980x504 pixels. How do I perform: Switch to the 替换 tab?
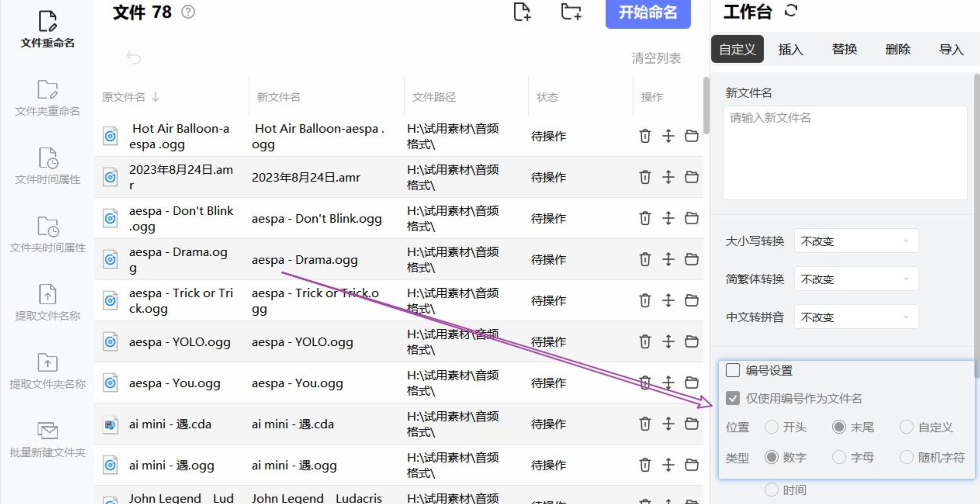click(844, 49)
